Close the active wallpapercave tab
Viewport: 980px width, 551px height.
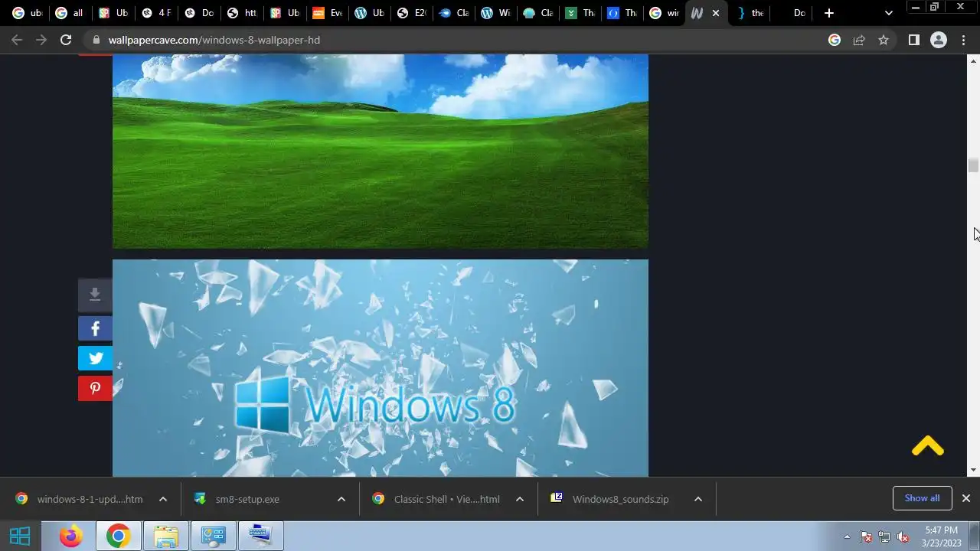(x=716, y=13)
